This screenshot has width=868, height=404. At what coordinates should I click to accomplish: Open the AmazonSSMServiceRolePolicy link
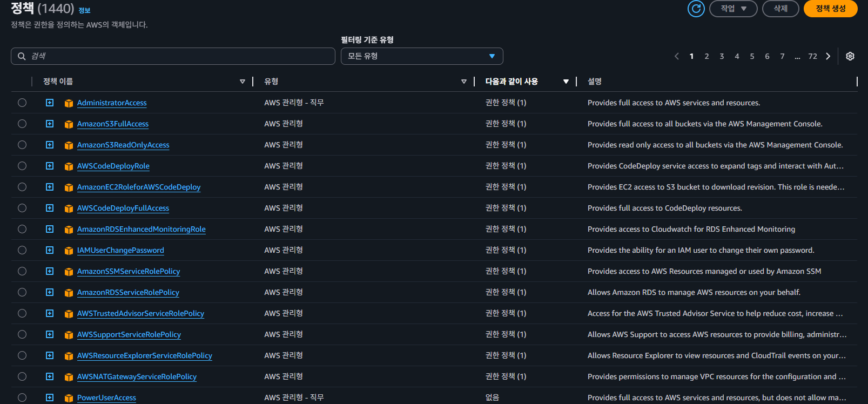pyautogui.click(x=129, y=271)
